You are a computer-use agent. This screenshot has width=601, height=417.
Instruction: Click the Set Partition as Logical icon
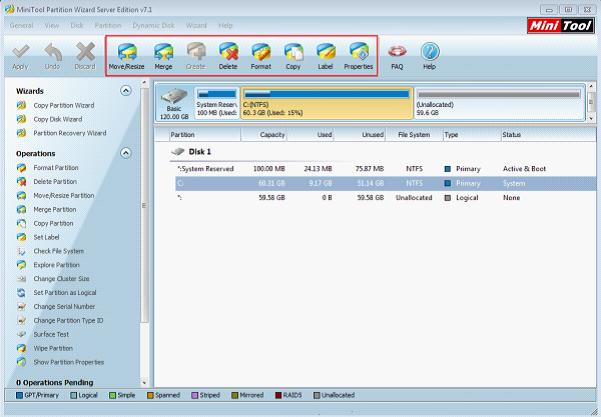click(x=21, y=293)
